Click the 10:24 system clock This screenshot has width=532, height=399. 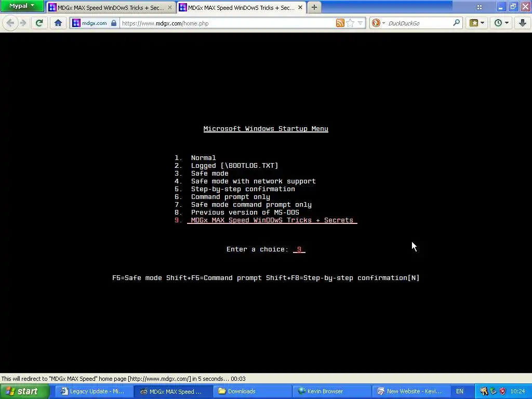coord(518,391)
